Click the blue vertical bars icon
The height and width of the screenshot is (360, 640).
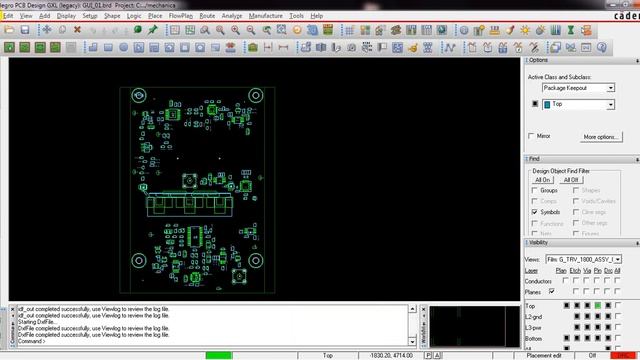tap(555, 30)
